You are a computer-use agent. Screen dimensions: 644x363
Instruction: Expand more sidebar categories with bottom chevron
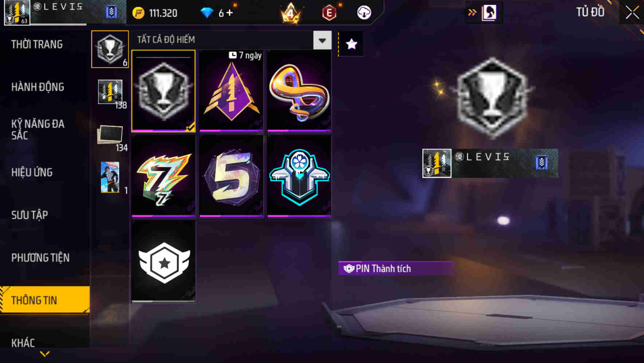point(45,354)
